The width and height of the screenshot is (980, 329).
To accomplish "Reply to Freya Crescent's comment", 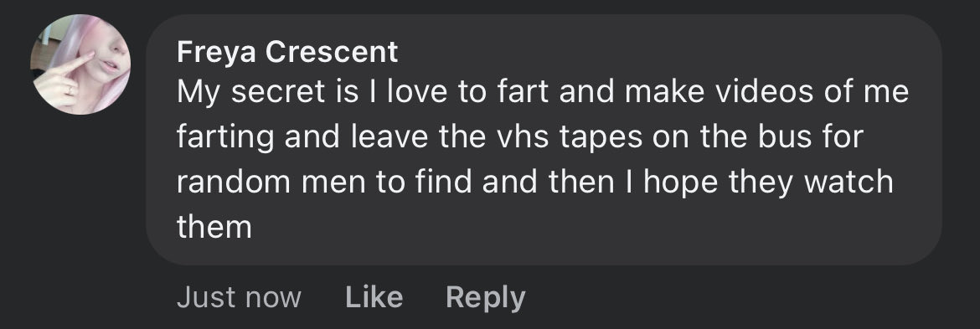I will click(486, 298).
